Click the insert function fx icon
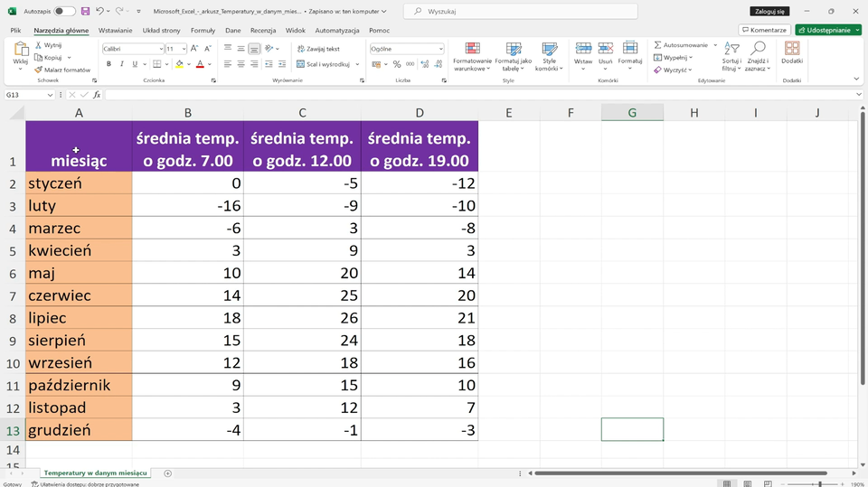Image resolution: width=868 pixels, height=487 pixels. coord(96,95)
